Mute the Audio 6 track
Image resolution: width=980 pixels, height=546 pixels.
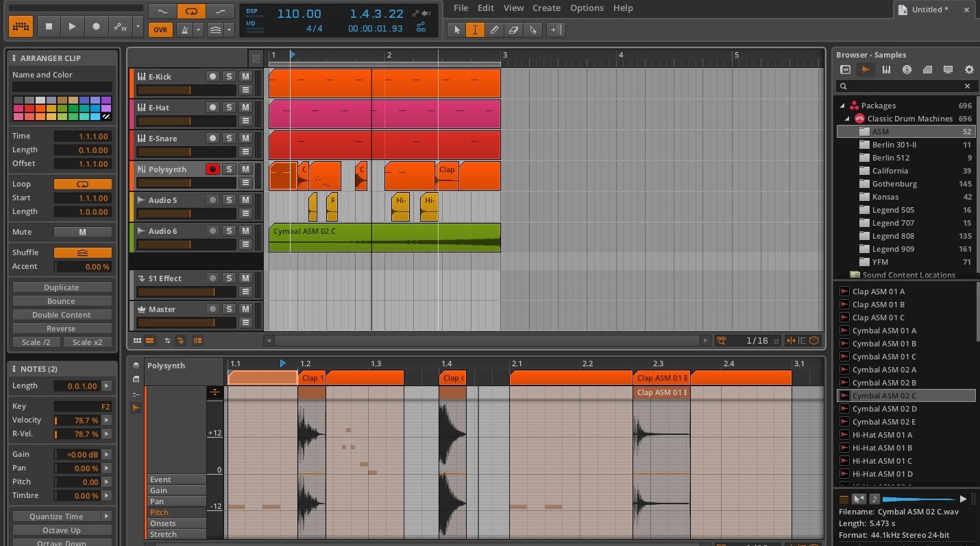(245, 231)
